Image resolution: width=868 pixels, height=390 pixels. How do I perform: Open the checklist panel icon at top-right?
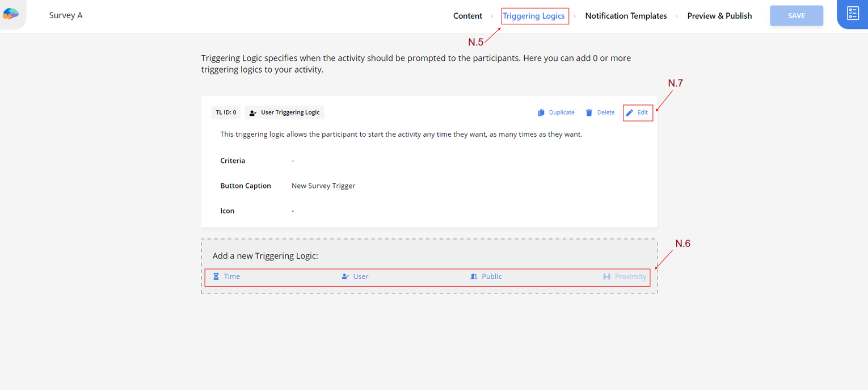[853, 14]
